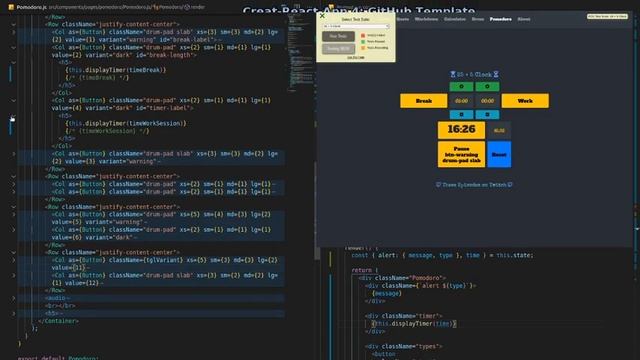
Task: Expand the folded Col with className tglVariant
Action: pyautogui.click(x=13, y=260)
